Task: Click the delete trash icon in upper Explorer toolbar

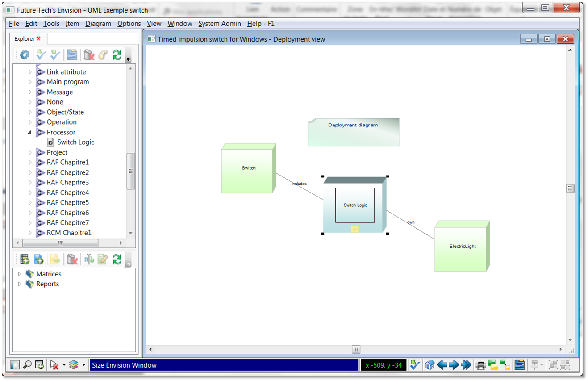Action: [89, 55]
